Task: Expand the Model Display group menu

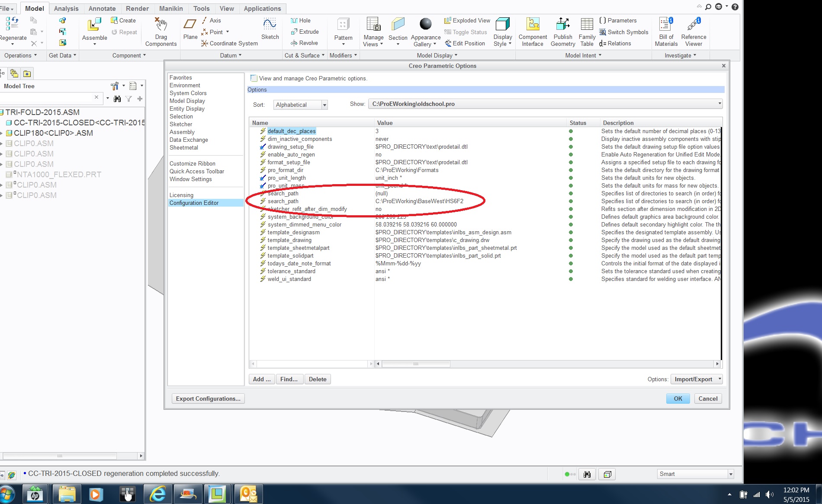Action: coord(437,55)
